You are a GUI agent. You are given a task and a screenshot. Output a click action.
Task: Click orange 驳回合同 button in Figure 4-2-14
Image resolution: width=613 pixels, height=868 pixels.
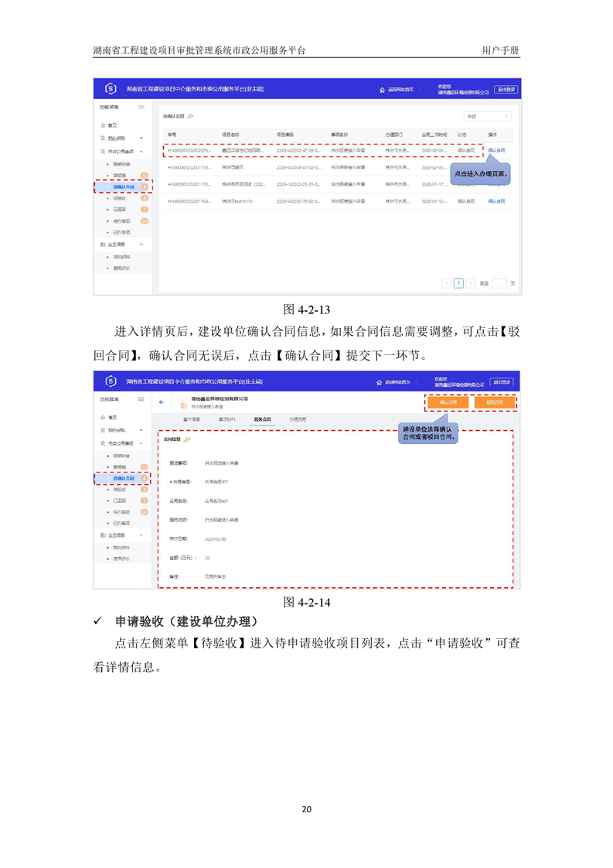point(495,402)
